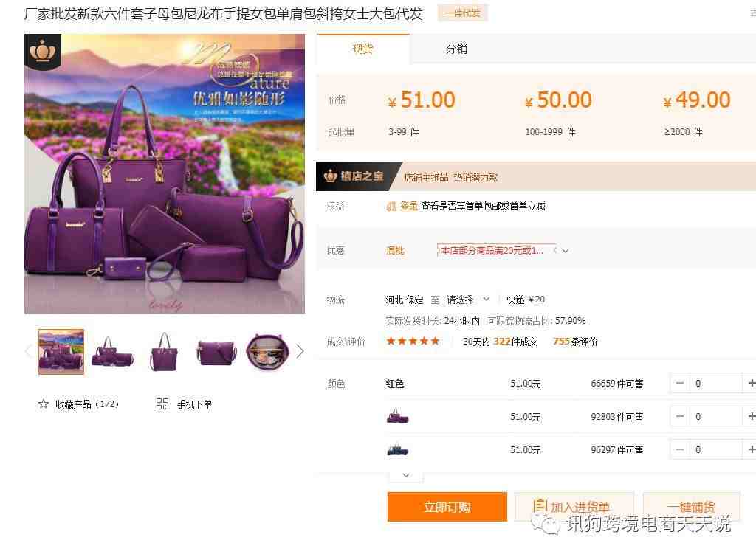This screenshot has height=557, width=756.
Task: Click the QR code mobile order icon
Action: [x=162, y=404]
